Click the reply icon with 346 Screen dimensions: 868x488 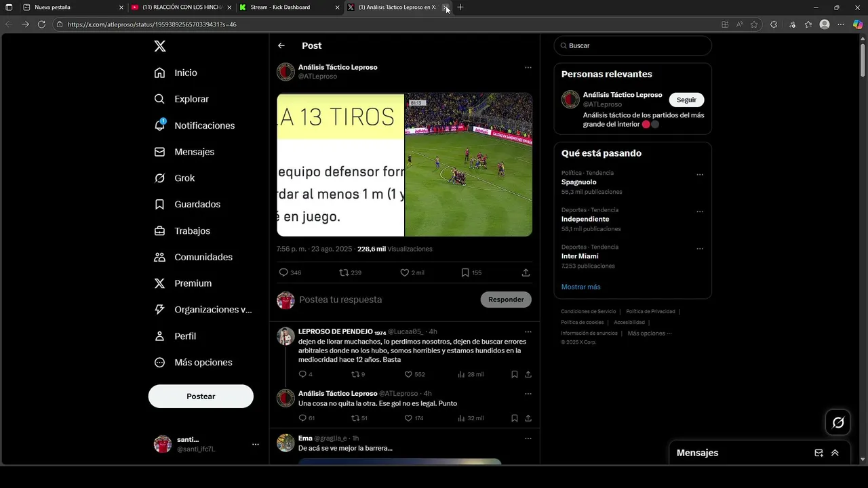coord(290,272)
